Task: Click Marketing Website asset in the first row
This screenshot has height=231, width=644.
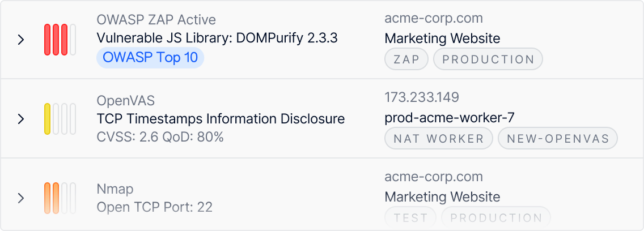Action: pos(442,38)
